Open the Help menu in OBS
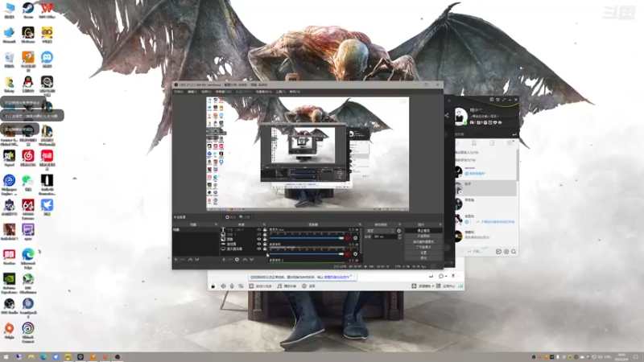This screenshot has width=644, height=362. coord(295,92)
